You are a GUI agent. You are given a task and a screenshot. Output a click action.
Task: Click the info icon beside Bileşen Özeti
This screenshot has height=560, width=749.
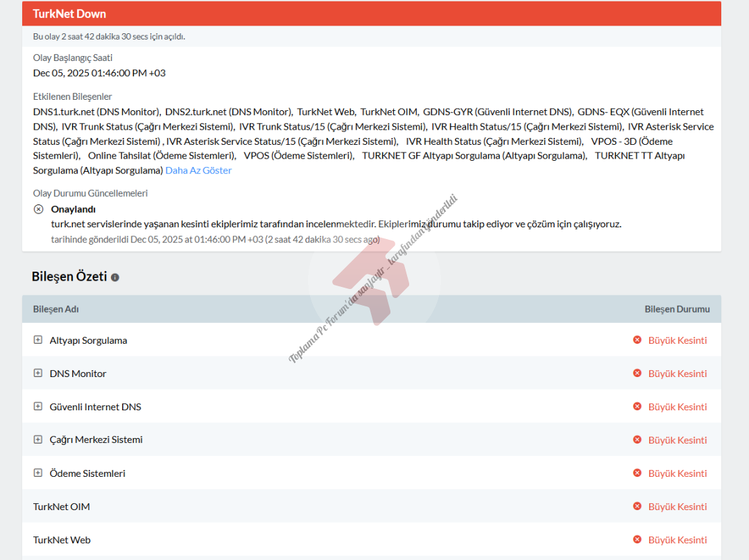click(115, 277)
